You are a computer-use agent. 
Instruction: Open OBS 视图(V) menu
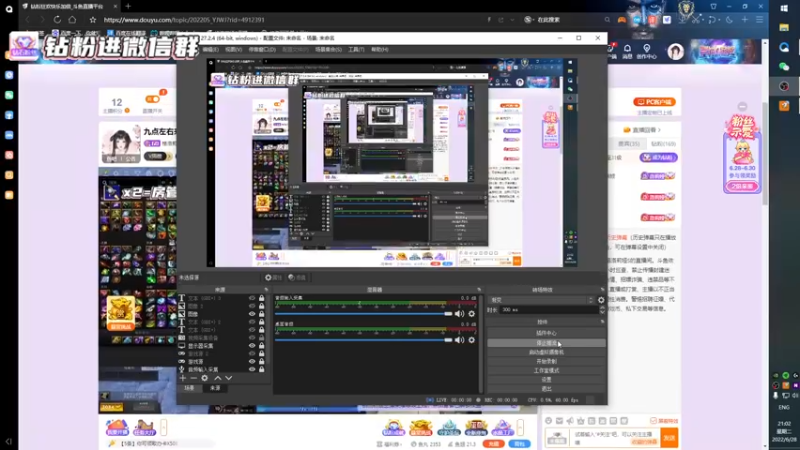[233, 49]
